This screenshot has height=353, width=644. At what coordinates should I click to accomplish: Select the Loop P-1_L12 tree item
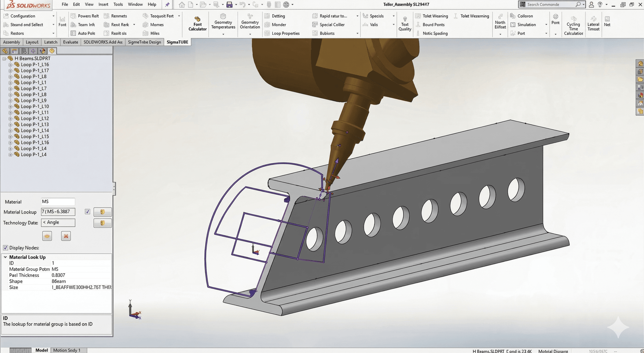(x=35, y=118)
